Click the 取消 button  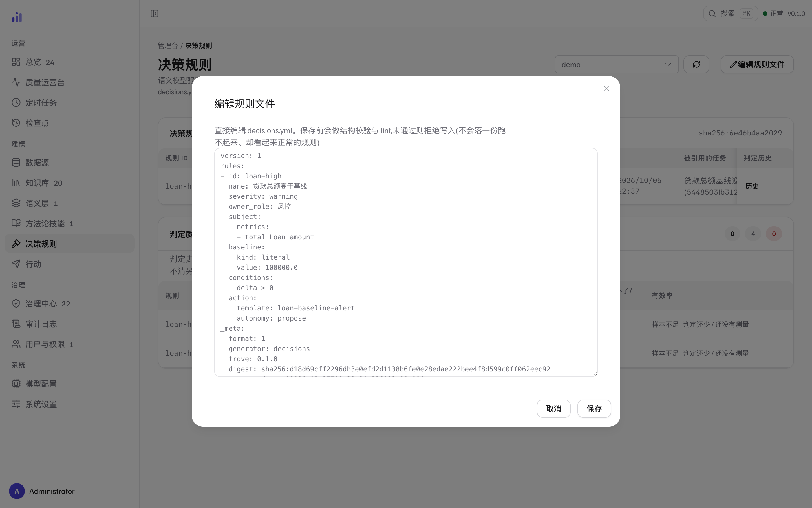click(x=553, y=409)
